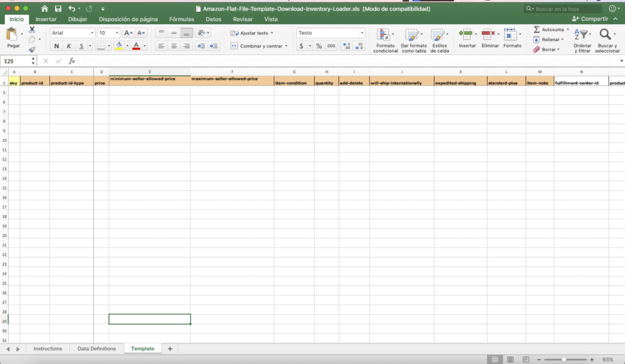Screen dimensions: 625x364
Task: Undo the last action
Action: pyautogui.click(x=71, y=8)
